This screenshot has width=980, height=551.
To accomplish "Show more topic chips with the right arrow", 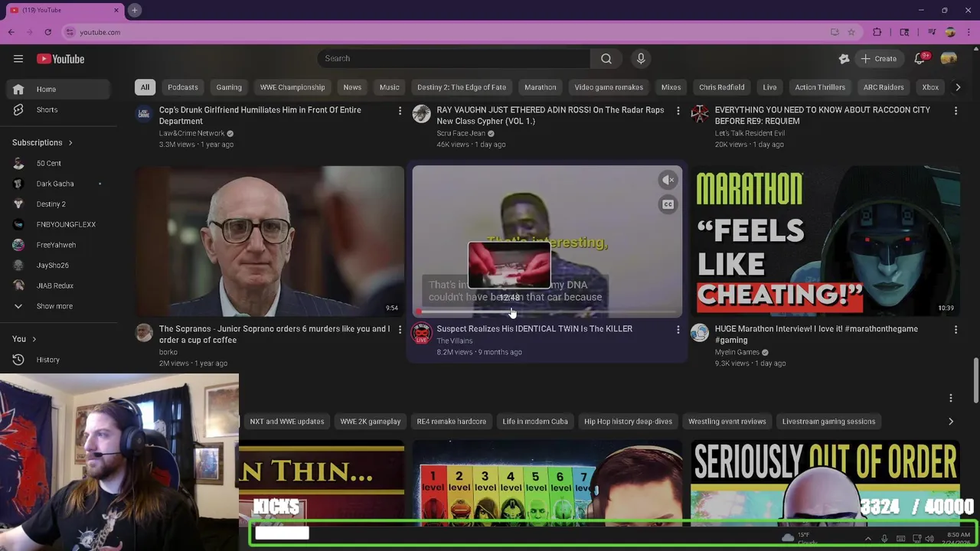I will 958,87.
